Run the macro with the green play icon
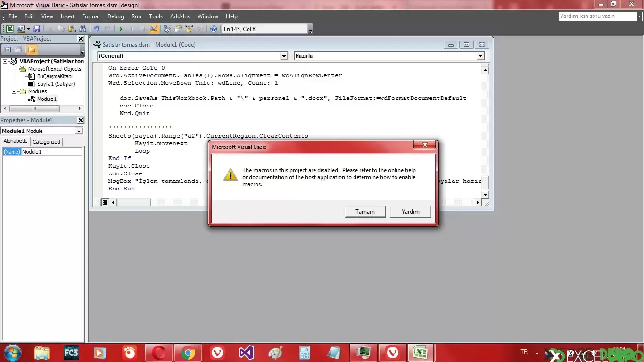This screenshot has width=644, height=362. click(121, 29)
